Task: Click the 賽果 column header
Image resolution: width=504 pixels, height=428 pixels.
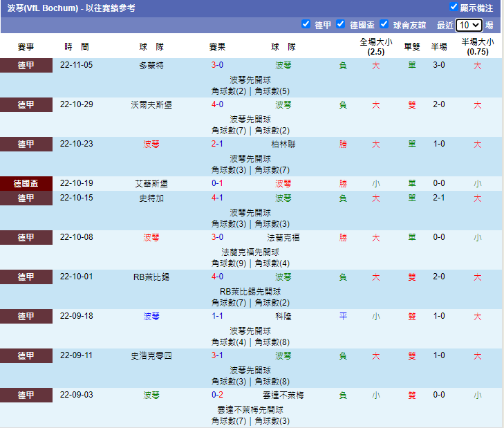Action: pos(217,47)
